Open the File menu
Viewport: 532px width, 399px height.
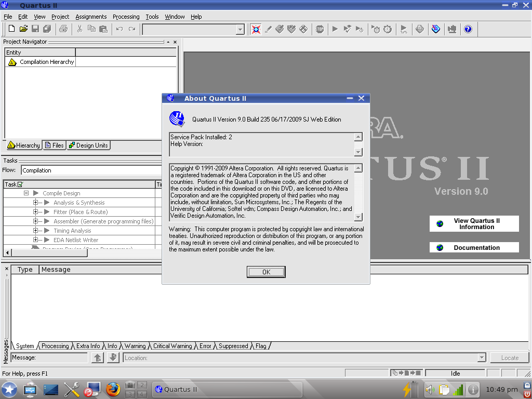8,17
